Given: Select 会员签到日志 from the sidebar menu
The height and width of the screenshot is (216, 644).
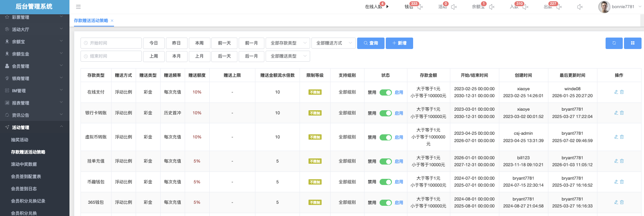Looking at the screenshot, I should pyautogui.click(x=24, y=189).
